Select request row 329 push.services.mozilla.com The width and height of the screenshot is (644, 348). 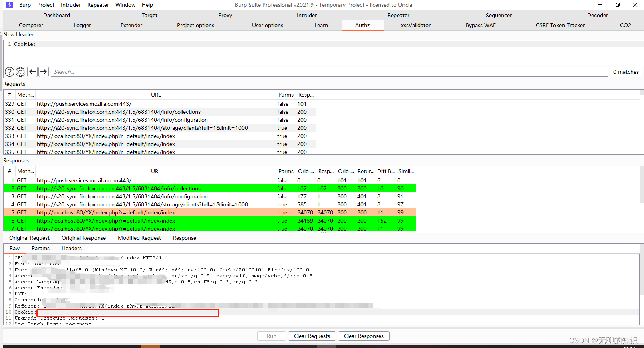click(160, 104)
